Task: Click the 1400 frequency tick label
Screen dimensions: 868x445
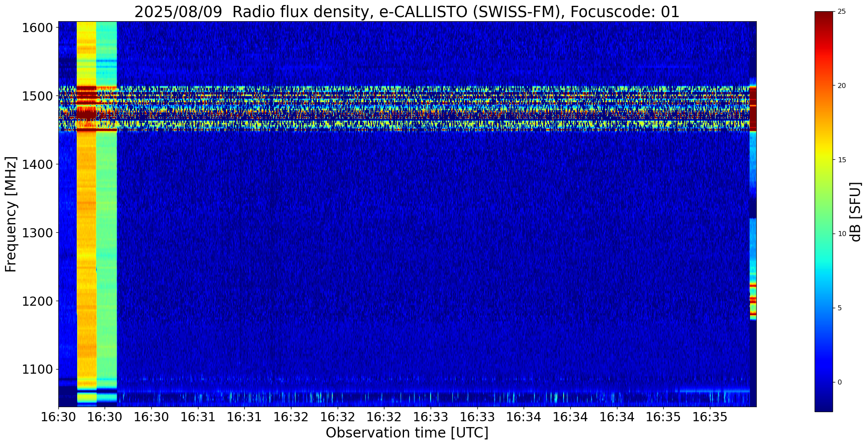Action: 37,165
